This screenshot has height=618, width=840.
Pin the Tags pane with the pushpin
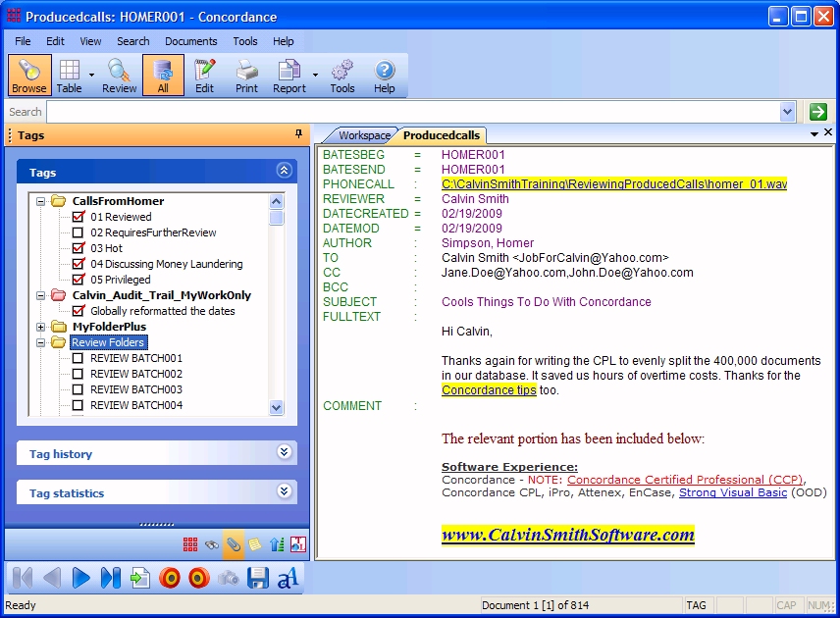298,133
